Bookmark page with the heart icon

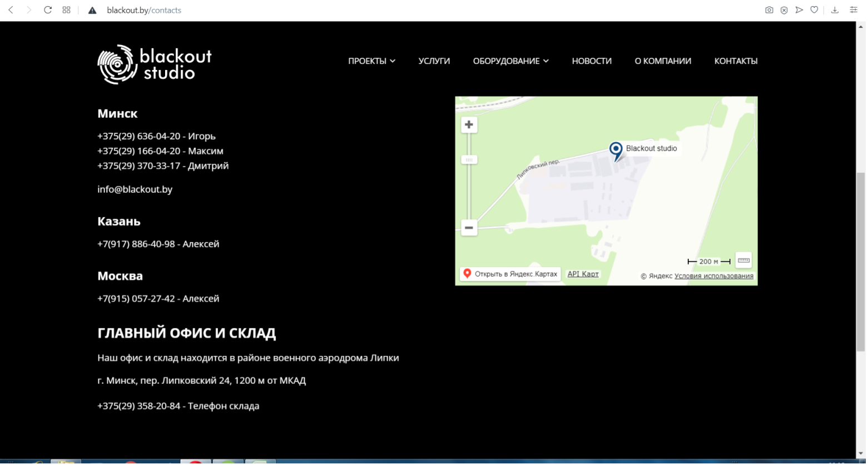[814, 10]
